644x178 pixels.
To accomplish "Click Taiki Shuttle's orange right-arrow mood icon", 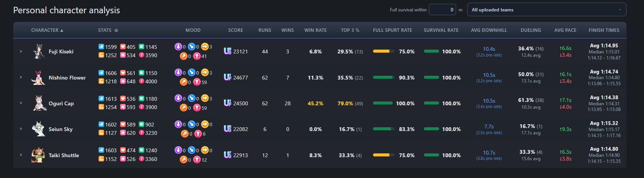I will click(x=205, y=150).
